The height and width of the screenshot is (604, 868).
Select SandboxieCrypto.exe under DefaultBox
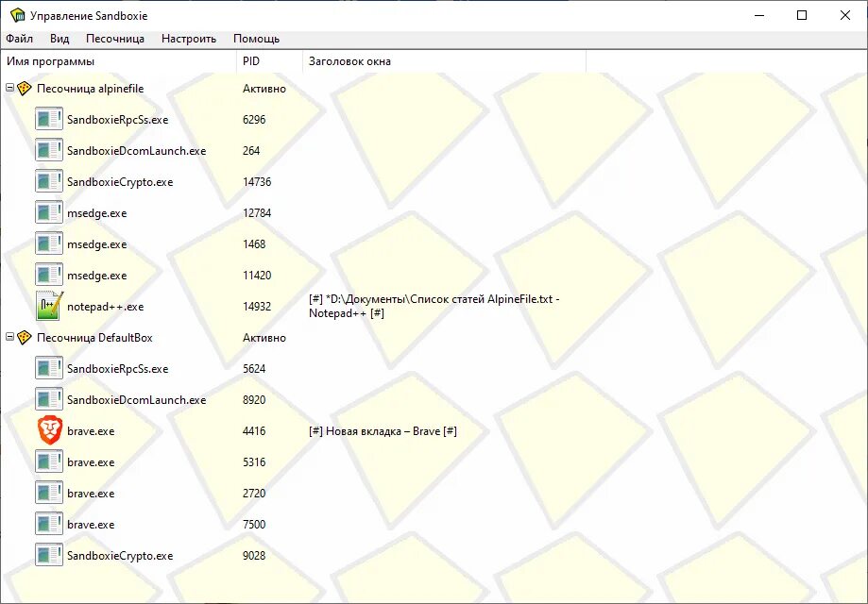tap(120, 556)
